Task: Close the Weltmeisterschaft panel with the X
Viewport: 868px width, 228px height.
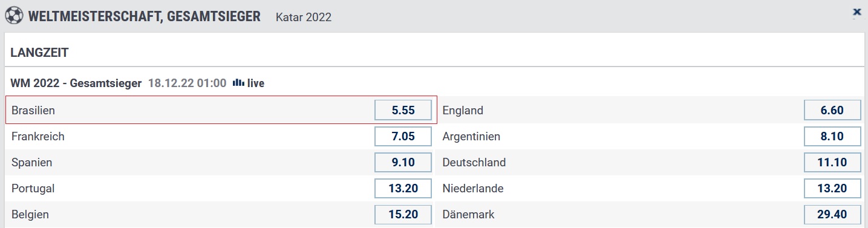Action: pos(857,11)
